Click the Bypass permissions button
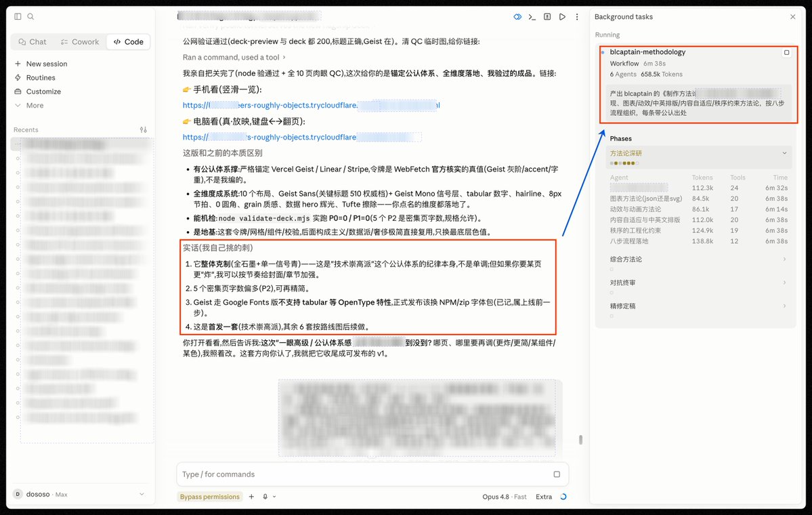 tap(210, 497)
